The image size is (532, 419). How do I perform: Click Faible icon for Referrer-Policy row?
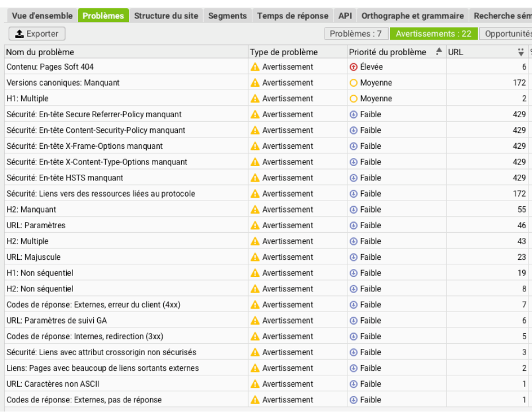click(353, 114)
